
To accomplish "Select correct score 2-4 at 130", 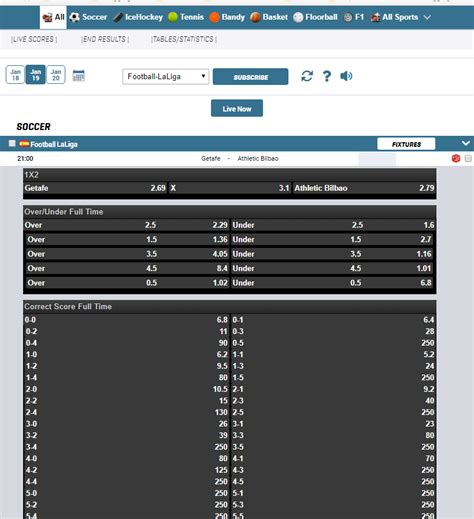I will point(126,412).
